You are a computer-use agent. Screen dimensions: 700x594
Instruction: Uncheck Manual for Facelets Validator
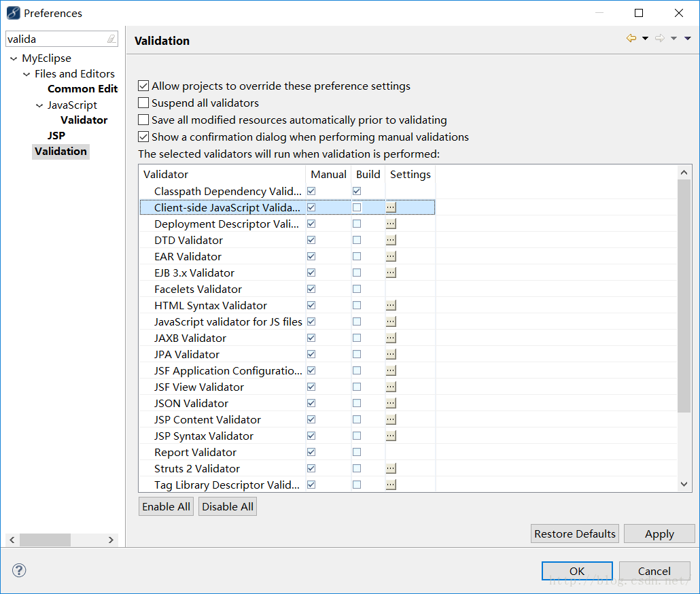(311, 290)
